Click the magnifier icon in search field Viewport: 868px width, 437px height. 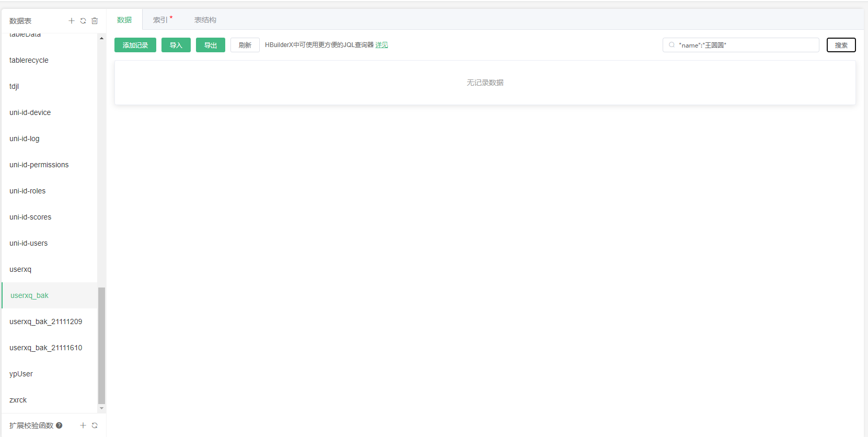(672, 45)
